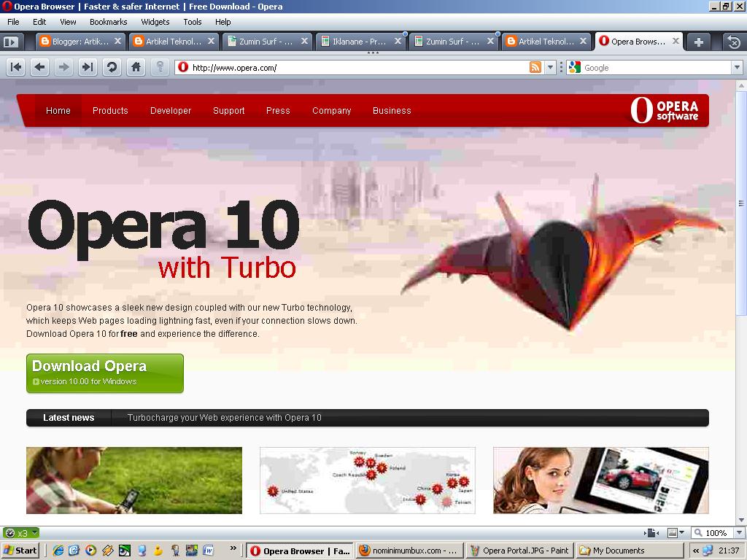Image resolution: width=747 pixels, height=560 pixels.
Task: Click the page vertical scrollbar thumb
Action: [x=741, y=204]
